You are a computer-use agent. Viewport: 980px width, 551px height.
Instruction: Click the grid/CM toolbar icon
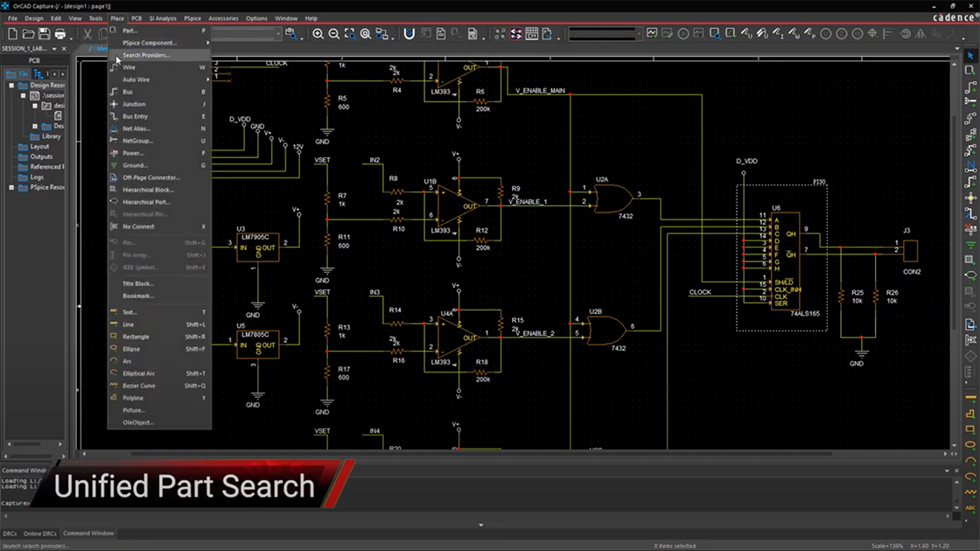coord(531,34)
